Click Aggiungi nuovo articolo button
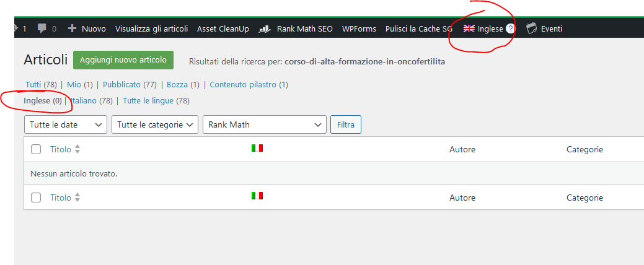Screen dimensions: 644x265 123,60
